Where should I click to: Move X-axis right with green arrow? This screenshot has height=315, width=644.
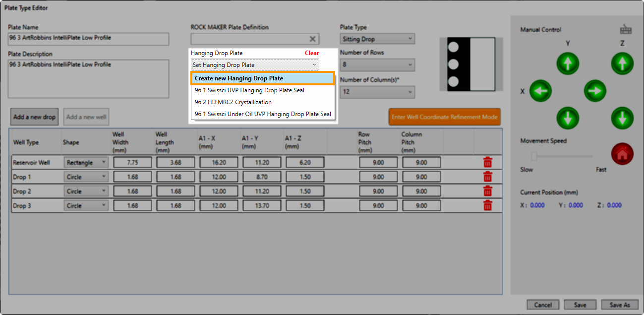[595, 91]
